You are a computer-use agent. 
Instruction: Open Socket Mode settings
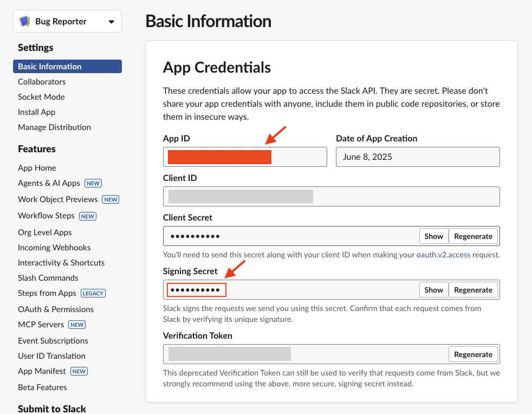[x=41, y=96]
